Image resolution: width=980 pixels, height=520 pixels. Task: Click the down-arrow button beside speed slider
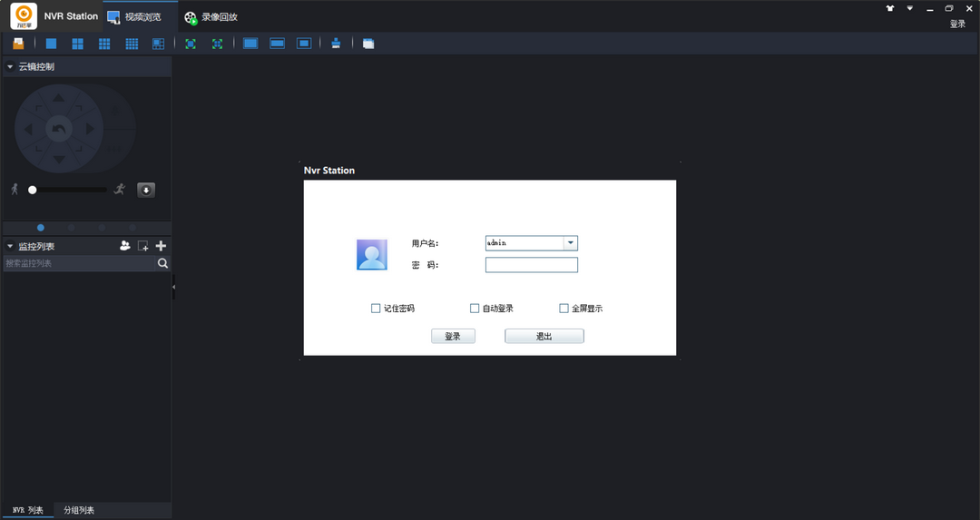pyautogui.click(x=145, y=190)
